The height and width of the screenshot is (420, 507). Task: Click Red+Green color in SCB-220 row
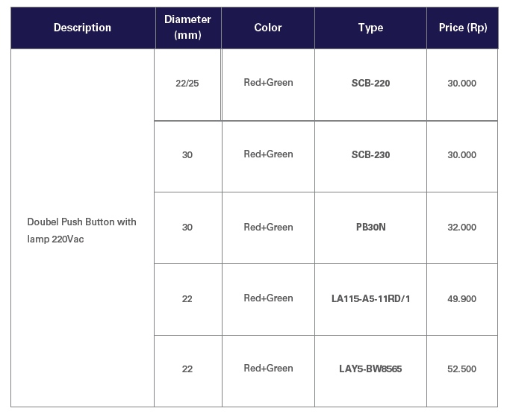coord(268,85)
